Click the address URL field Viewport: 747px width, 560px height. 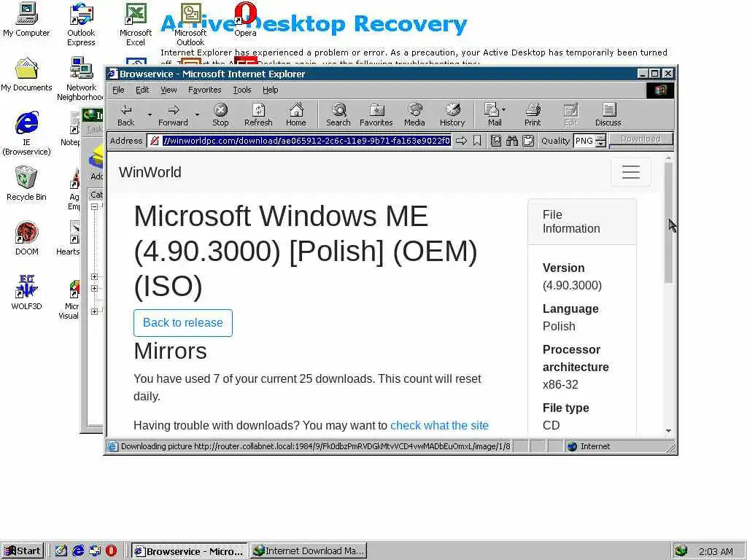point(306,141)
